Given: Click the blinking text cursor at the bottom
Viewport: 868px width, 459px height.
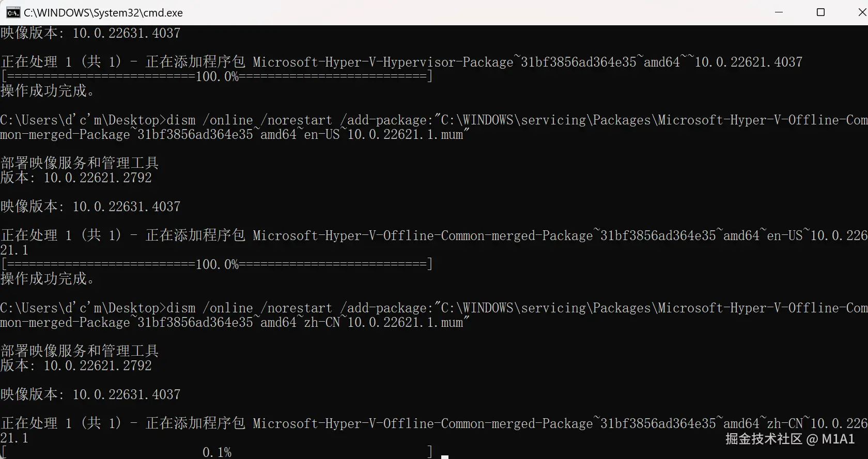Looking at the screenshot, I should [445, 456].
